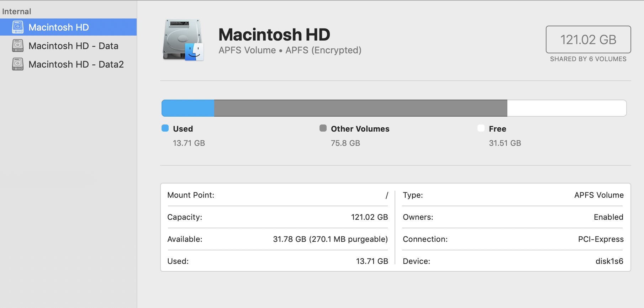Click the disk icon beside Macintosh HD - Data

coord(18,46)
